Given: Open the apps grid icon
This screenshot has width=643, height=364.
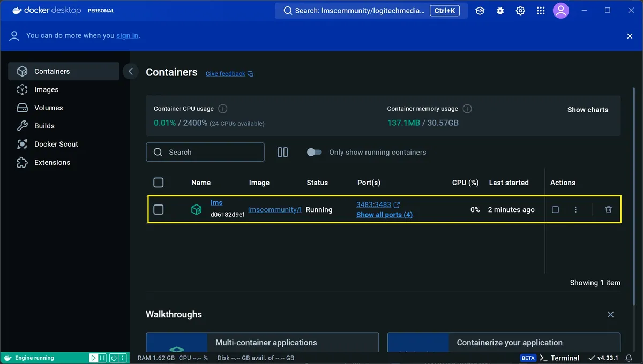Looking at the screenshot, I should [x=541, y=11].
